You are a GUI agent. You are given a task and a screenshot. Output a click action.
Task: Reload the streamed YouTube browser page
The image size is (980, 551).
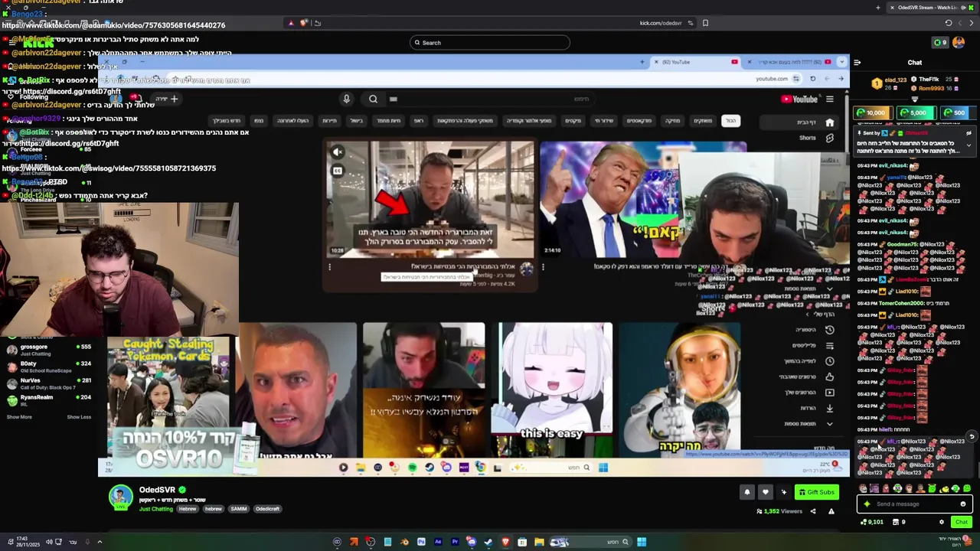(x=812, y=78)
